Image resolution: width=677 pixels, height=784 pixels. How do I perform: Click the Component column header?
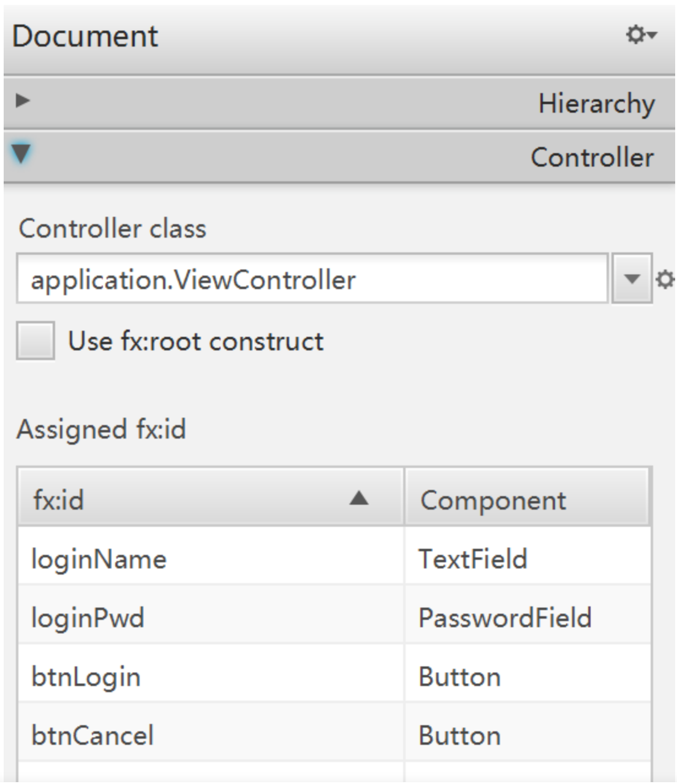(527, 499)
